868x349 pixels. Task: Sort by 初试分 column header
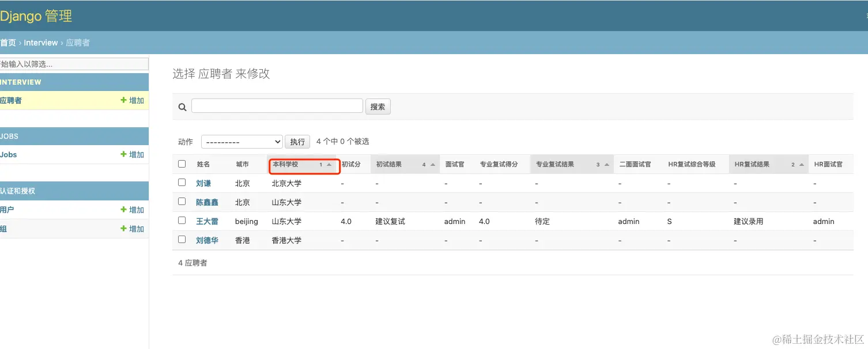pos(351,164)
